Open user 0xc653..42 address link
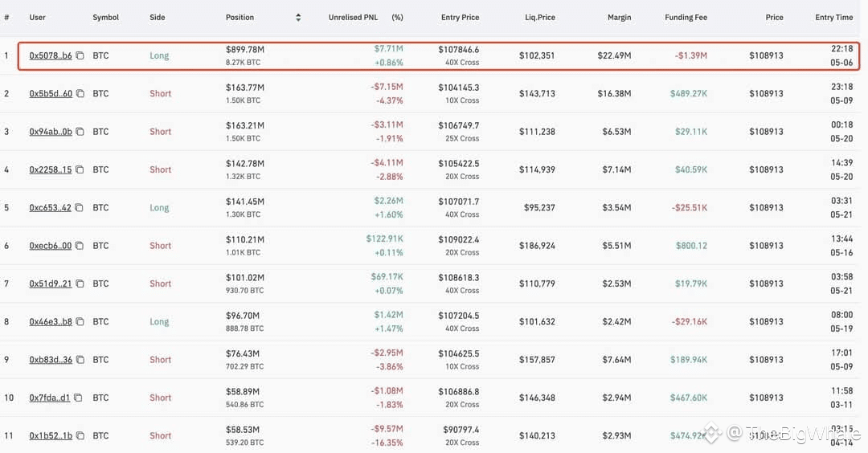 (x=50, y=208)
